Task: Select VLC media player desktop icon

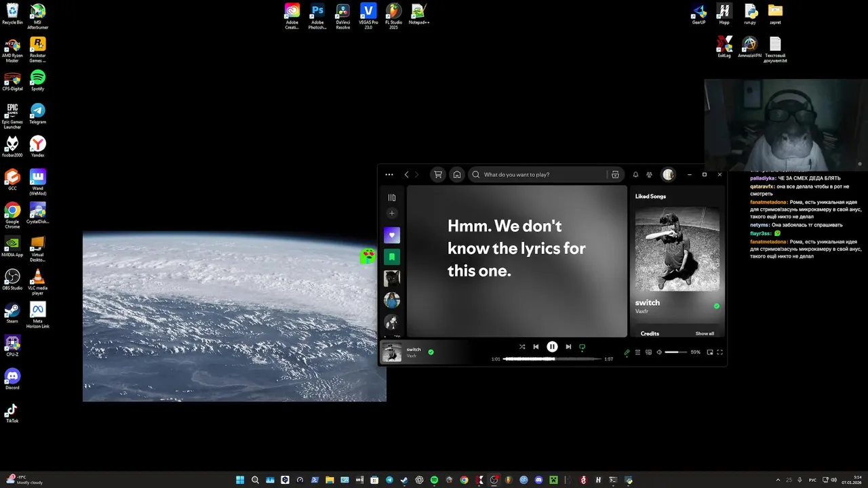Action: pyautogui.click(x=38, y=282)
